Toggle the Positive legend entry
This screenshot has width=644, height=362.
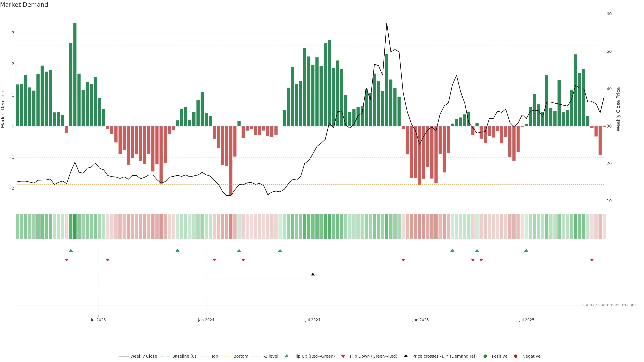pyautogui.click(x=499, y=356)
